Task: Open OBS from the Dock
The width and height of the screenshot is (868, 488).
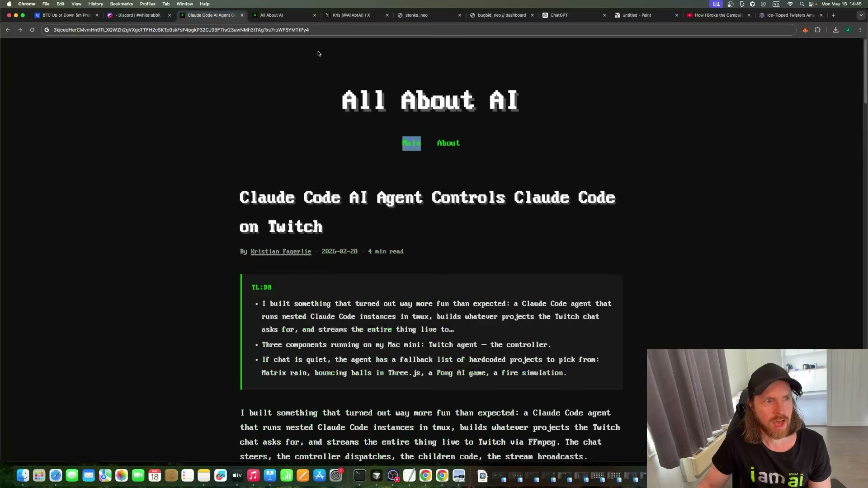Action: pyautogui.click(x=393, y=475)
